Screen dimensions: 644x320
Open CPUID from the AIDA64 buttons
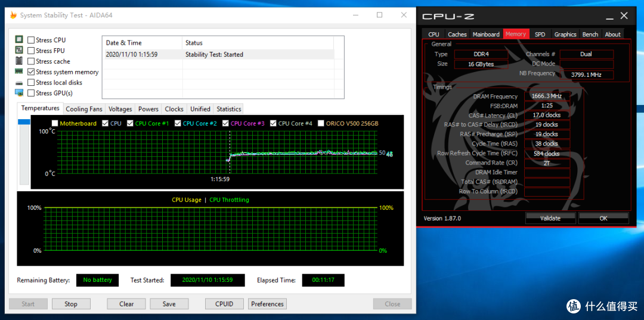[x=224, y=304]
